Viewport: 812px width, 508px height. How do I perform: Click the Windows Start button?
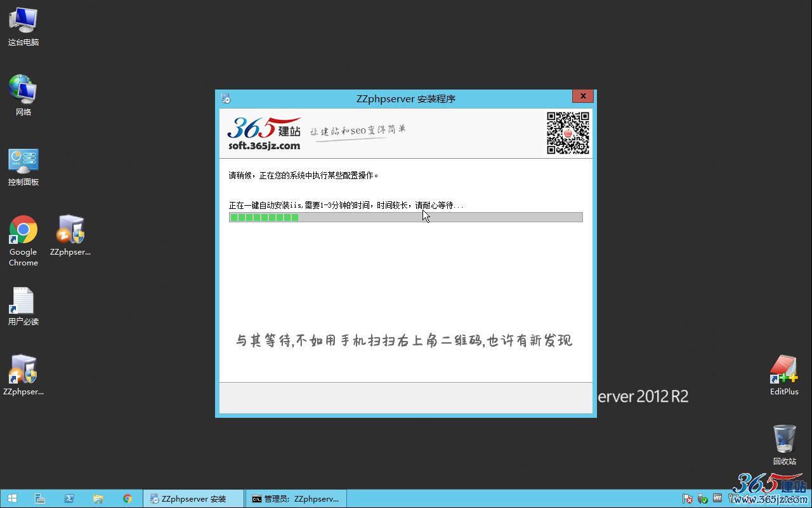tap(12, 498)
